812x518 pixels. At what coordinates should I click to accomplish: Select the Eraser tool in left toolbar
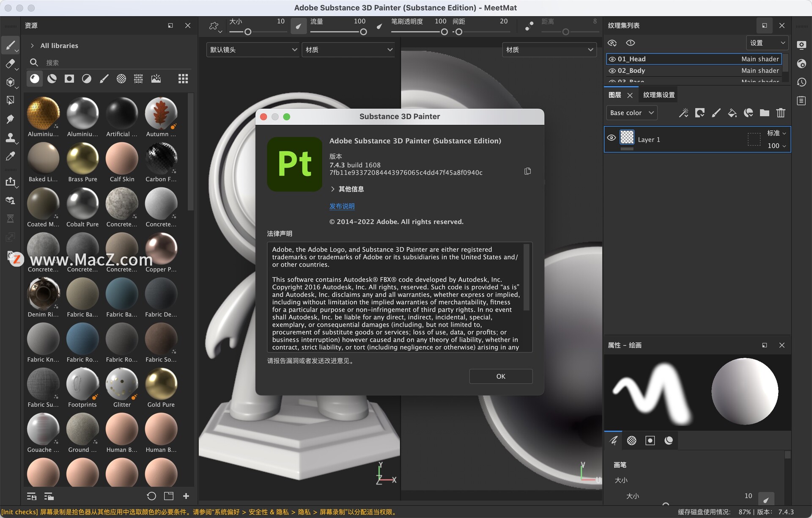[x=11, y=63]
